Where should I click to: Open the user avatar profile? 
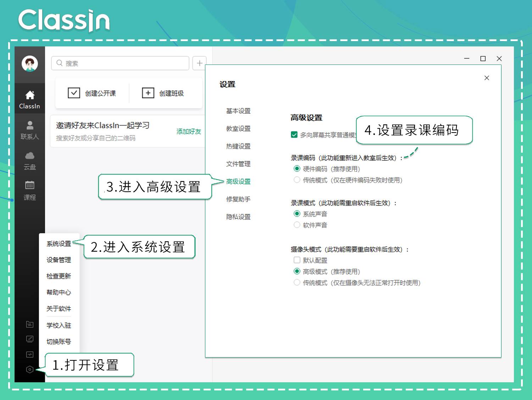coord(30,64)
